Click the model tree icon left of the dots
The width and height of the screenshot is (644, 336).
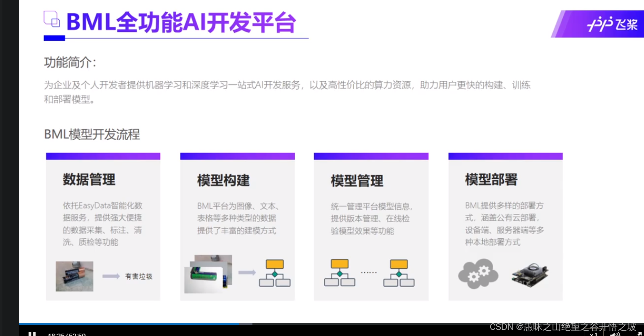point(339,273)
